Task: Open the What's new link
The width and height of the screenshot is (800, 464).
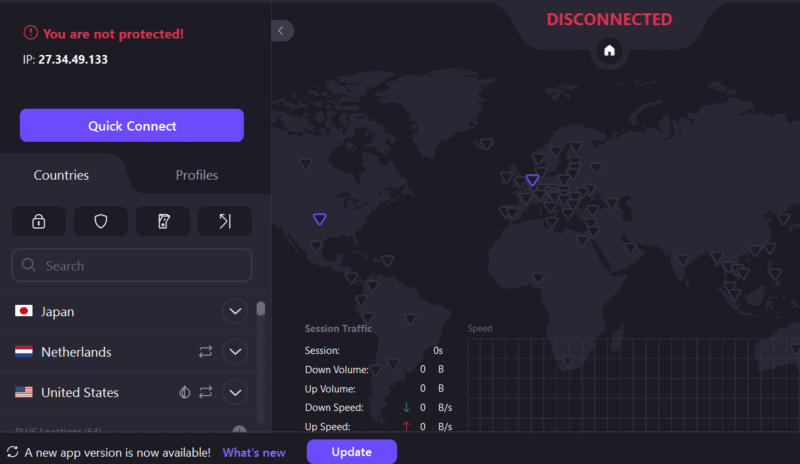Action: (x=254, y=452)
